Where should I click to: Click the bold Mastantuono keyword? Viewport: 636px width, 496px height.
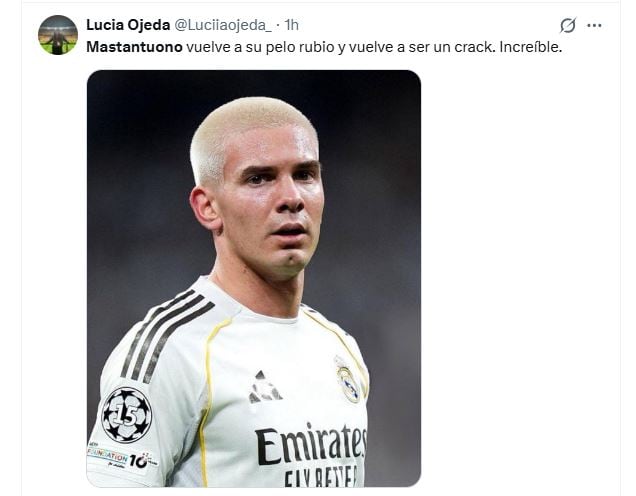pos(134,47)
